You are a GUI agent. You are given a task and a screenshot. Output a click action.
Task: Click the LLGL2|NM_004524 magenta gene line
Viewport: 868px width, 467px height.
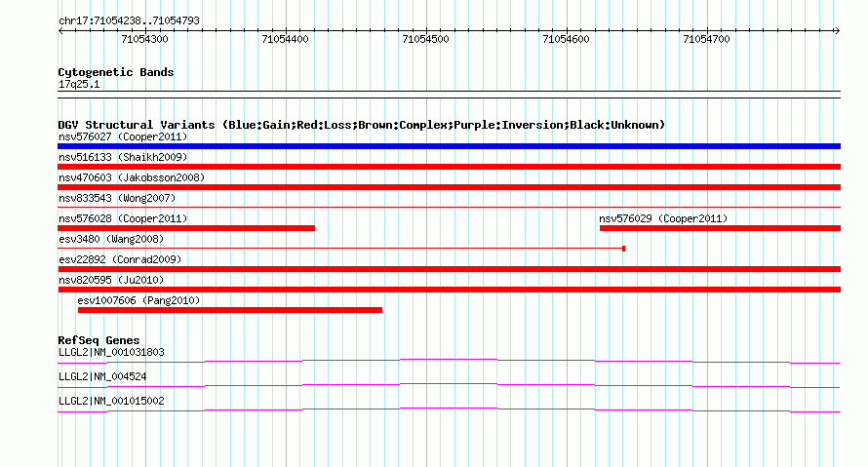click(x=449, y=386)
